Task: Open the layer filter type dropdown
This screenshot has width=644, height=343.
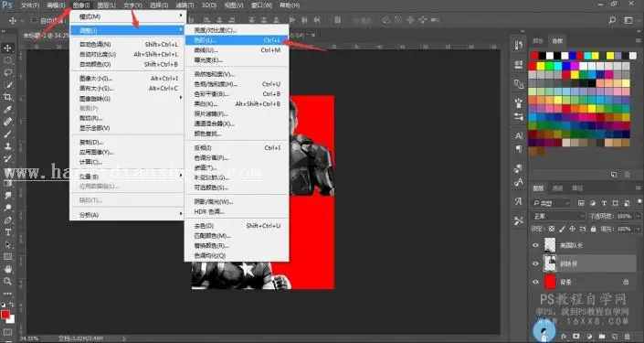Action: (x=551, y=203)
